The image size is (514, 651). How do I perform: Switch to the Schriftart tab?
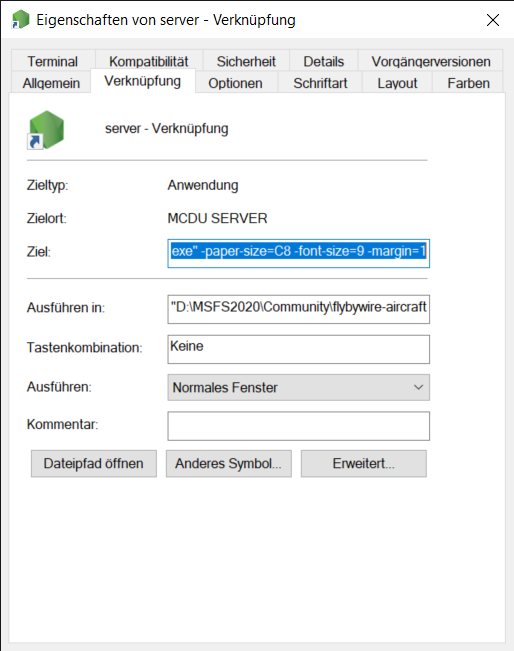coord(320,83)
